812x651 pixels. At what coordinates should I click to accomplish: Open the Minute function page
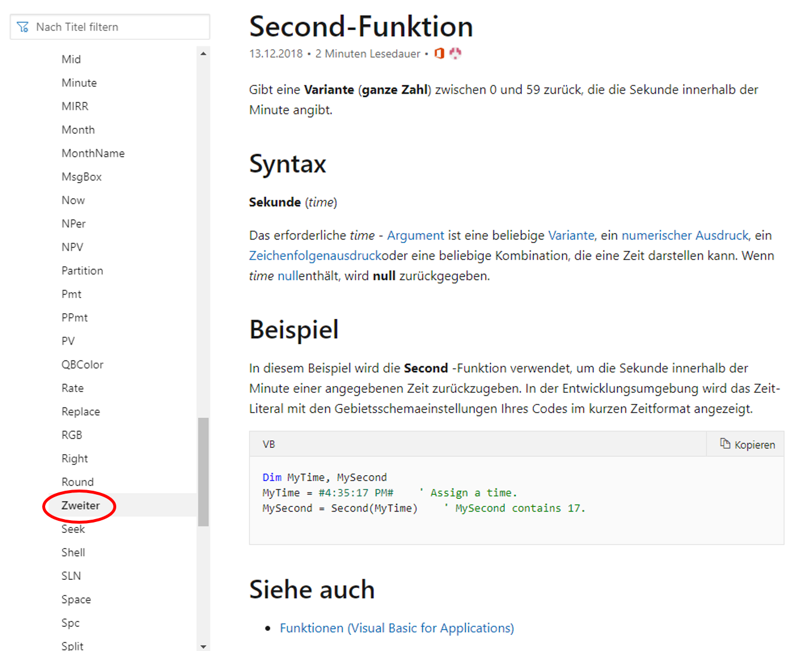[x=79, y=83]
